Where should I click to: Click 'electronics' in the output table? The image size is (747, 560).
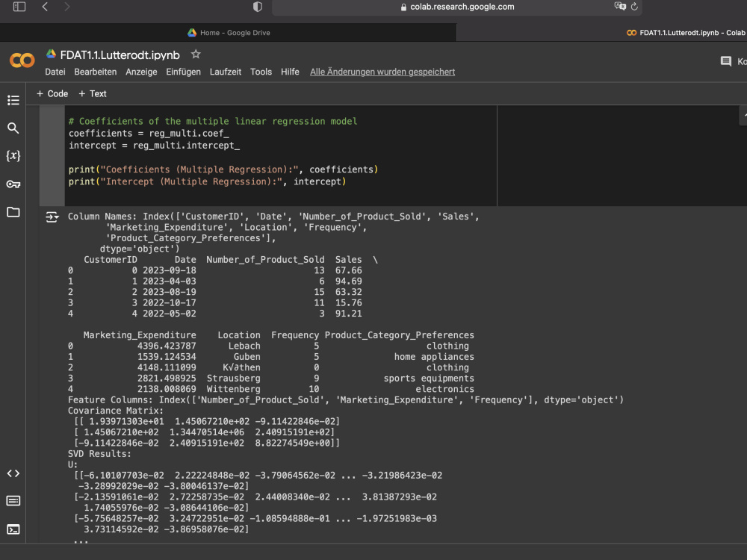(444, 389)
